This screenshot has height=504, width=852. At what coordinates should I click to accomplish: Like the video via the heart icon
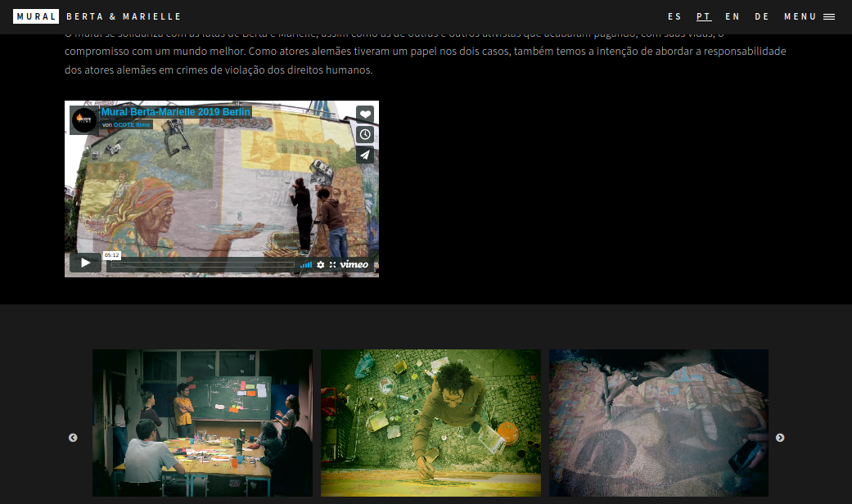tap(365, 115)
